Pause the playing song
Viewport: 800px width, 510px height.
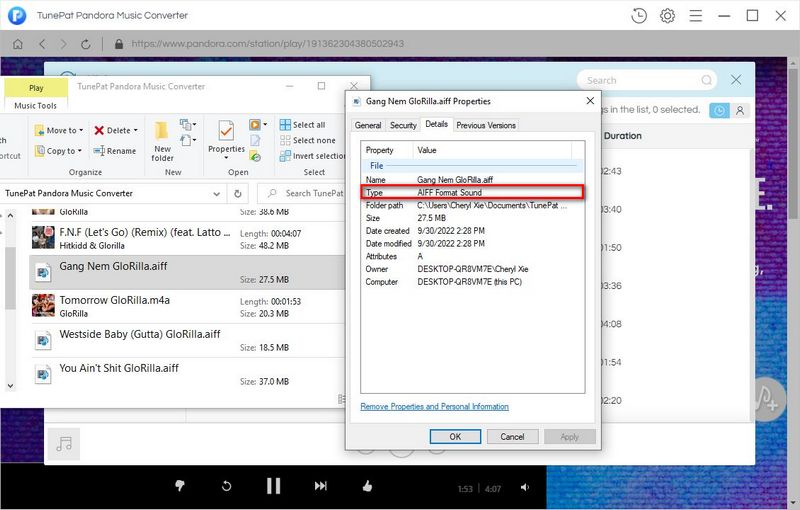click(x=273, y=486)
